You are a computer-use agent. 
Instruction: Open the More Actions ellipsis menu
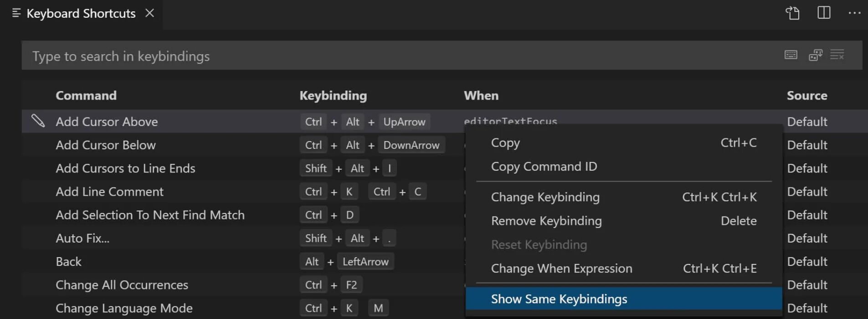point(854,13)
